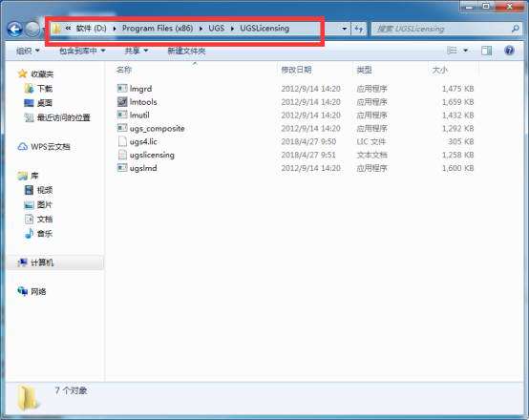Open the address bar history dropdown
This screenshot has height=420, width=529.
(344, 29)
